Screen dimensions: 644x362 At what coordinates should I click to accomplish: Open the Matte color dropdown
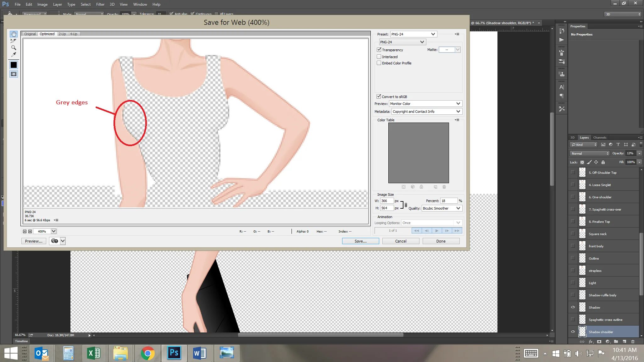[458, 50]
